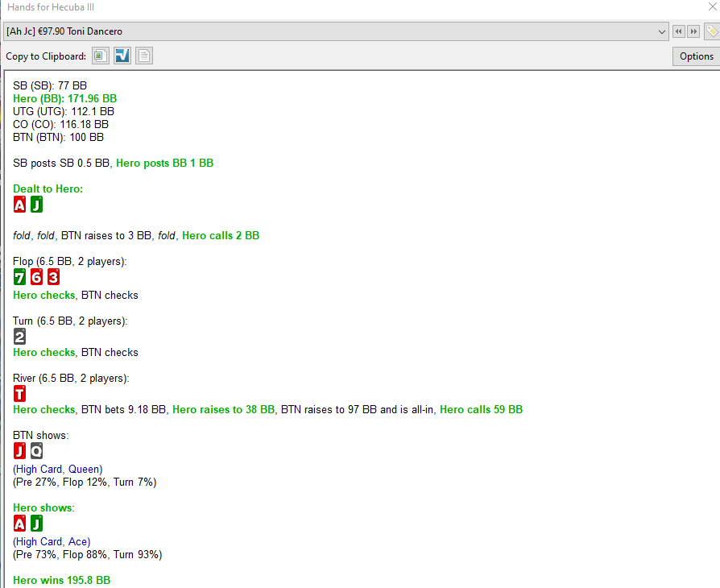This screenshot has height=588, width=720.
Task: Click 'Hero calls 59 BB' text
Action: click(x=482, y=409)
